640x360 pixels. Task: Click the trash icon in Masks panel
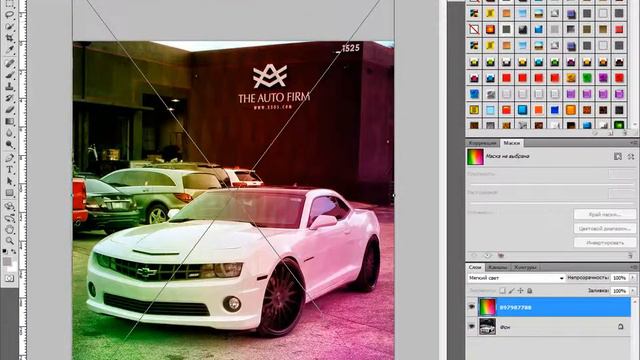pos(630,256)
